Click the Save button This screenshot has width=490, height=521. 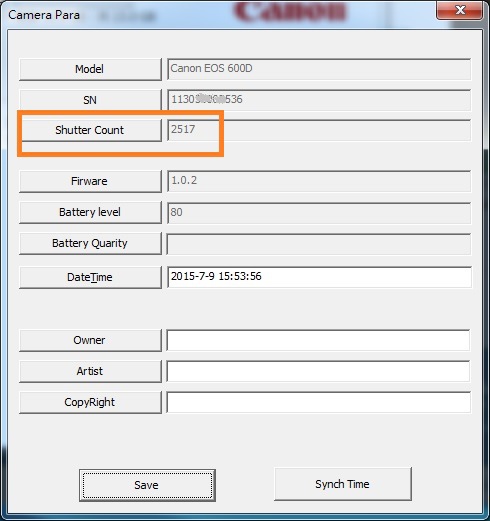[x=147, y=485]
